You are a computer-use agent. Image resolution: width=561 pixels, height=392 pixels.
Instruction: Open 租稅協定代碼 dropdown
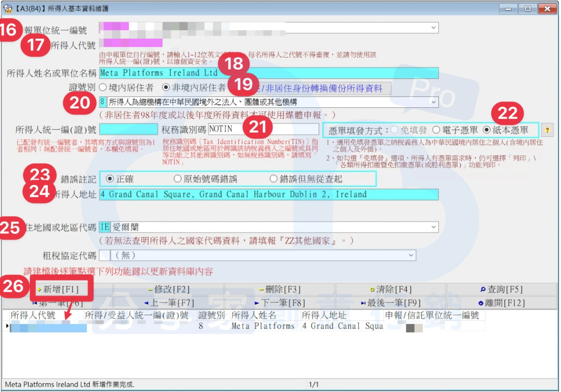point(411,255)
